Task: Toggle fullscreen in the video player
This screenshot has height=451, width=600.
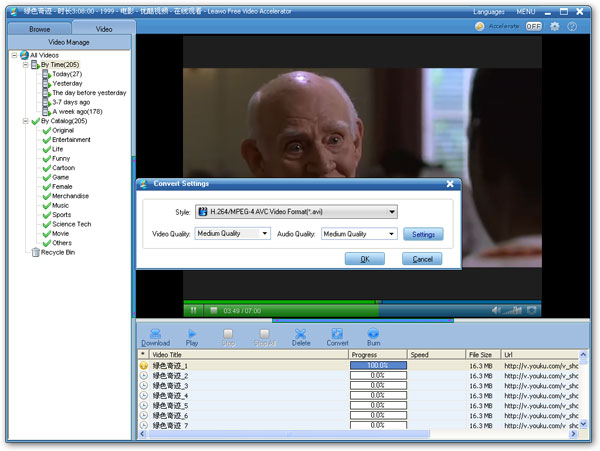Action: click(532, 310)
